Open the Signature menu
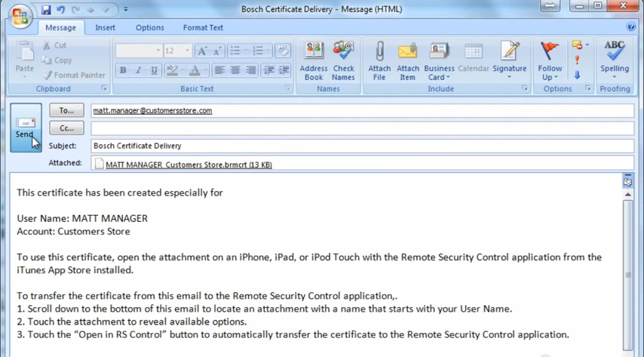Viewport: 644px width, 357px height. pos(509,60)
